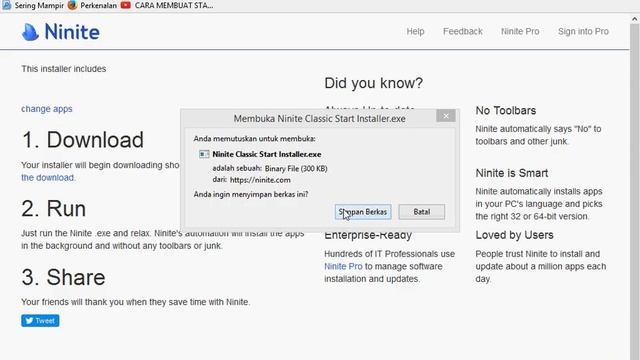Click the 'Did you know?' heading
Screen dimensions: 640x360
click(x=373, y=83)
